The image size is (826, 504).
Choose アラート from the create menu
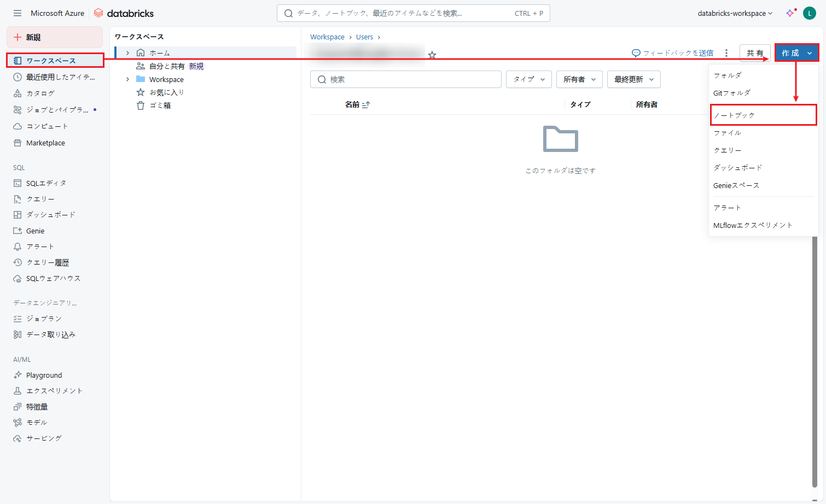[x=763, y=208]
